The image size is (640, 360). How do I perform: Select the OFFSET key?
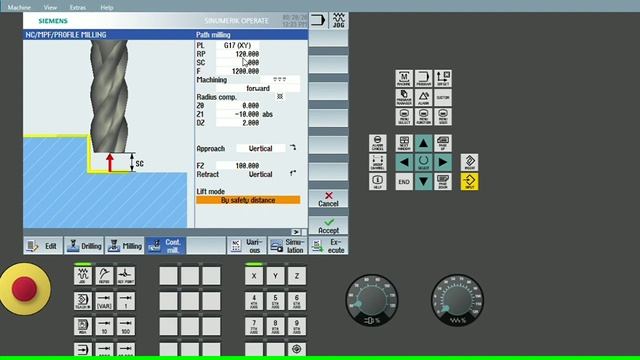443,78
